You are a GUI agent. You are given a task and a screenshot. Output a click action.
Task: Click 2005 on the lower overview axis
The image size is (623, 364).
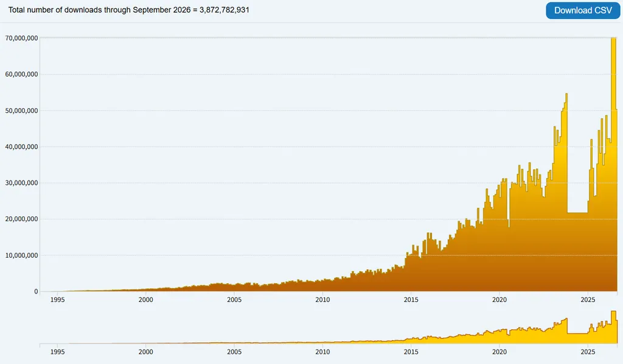tap(234, 352)
